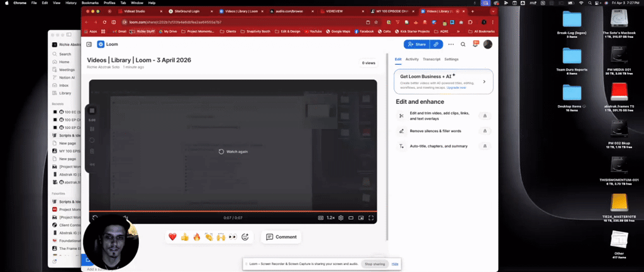
Task: Open the Team Duro Reports desktop folder
Action: (572, 61)
